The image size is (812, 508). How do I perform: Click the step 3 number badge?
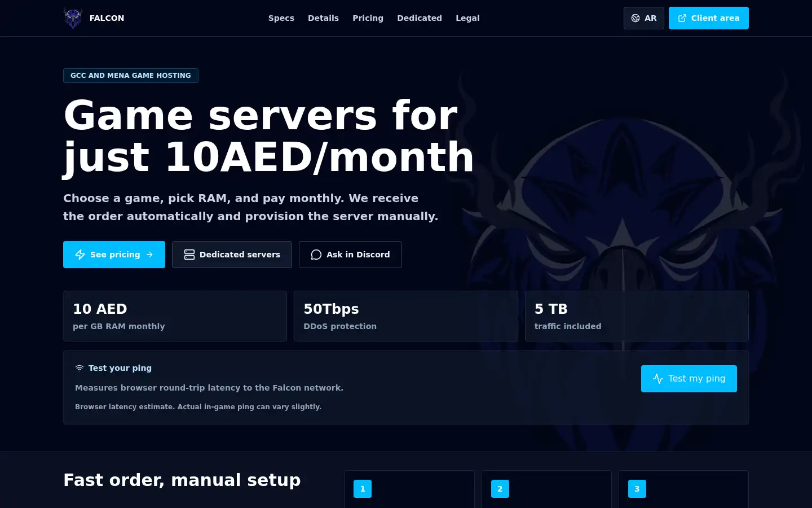[x=637, y=489]
